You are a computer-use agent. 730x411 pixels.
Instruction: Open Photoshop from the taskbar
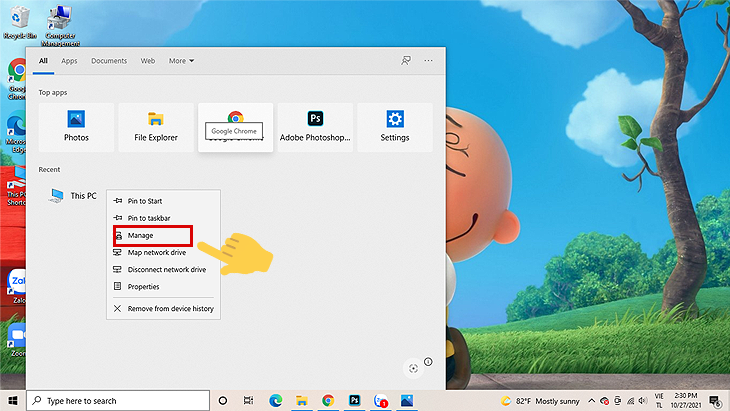pyautogui.click(x=355, y=401)
